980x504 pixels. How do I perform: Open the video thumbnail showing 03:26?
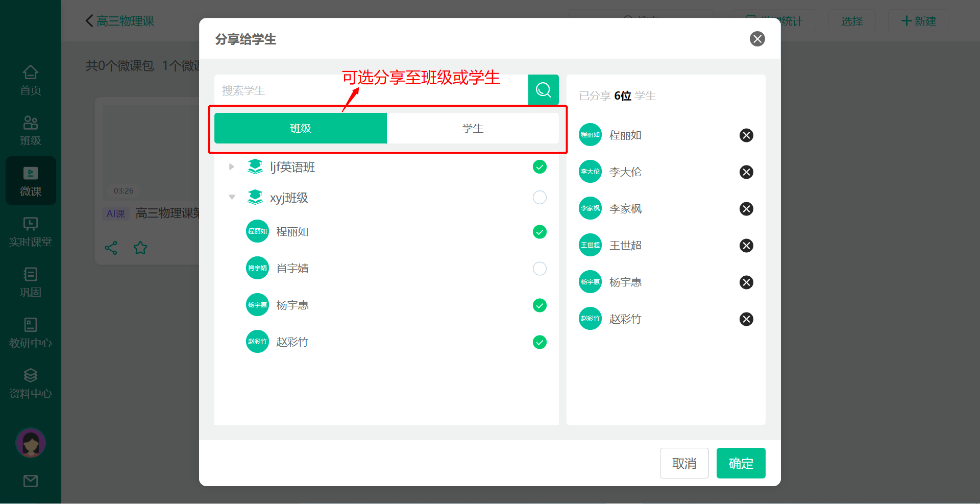tap(151, 152)
